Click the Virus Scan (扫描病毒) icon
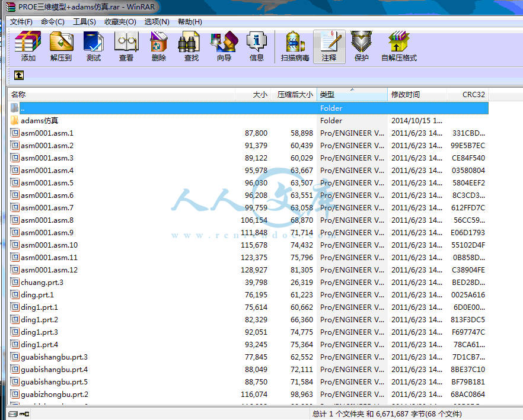The image size is (523, 420). click(295, 46)
